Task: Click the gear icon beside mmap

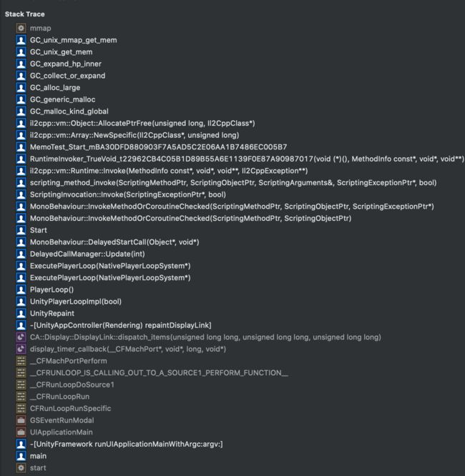Action: coord(21,29)
